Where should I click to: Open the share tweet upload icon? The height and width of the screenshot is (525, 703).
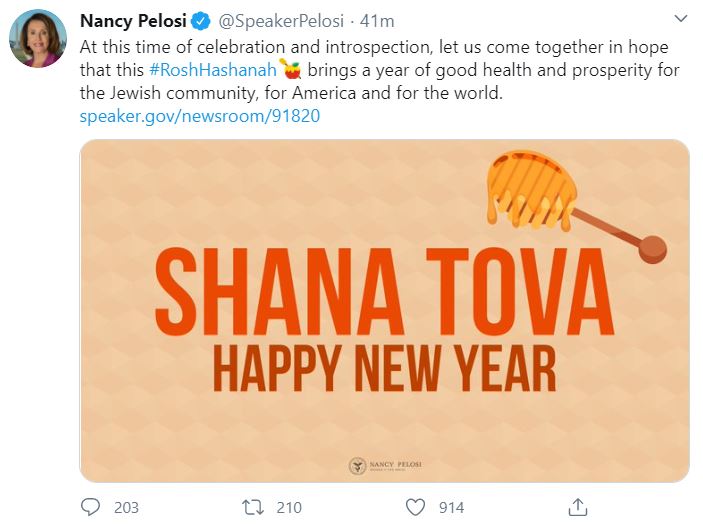(x=578, y=507)
